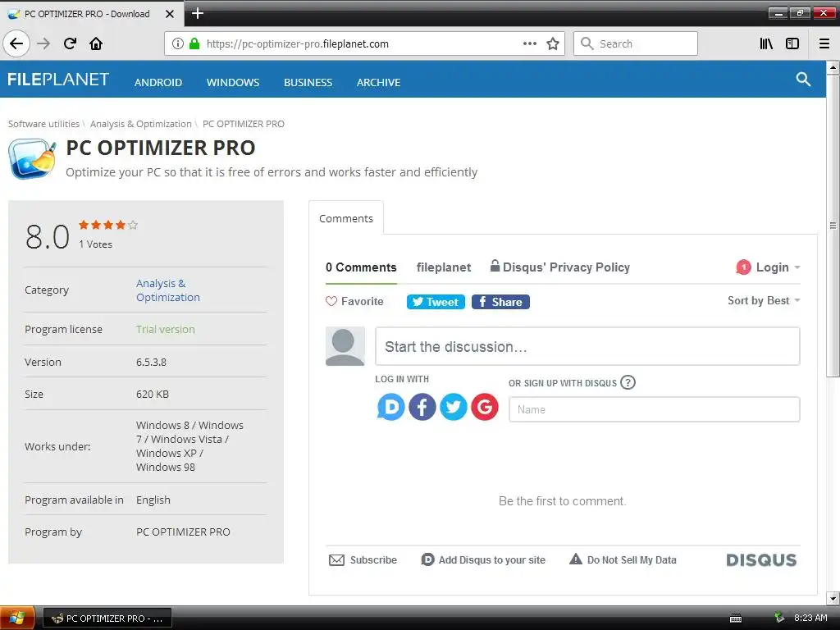Open the Windows Start button
The image size is (840, 630).
click(x=17, y=618)
